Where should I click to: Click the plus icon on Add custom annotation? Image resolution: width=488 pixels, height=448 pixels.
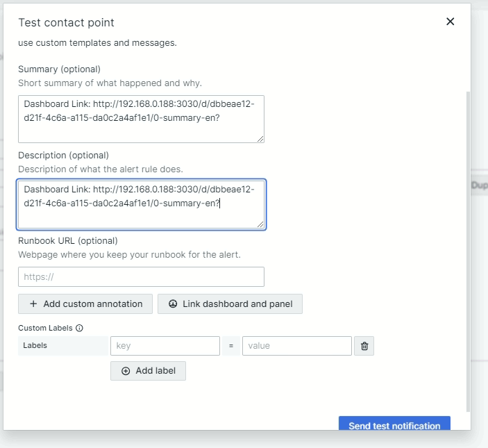pyautogui.click(x=33, y=304)
